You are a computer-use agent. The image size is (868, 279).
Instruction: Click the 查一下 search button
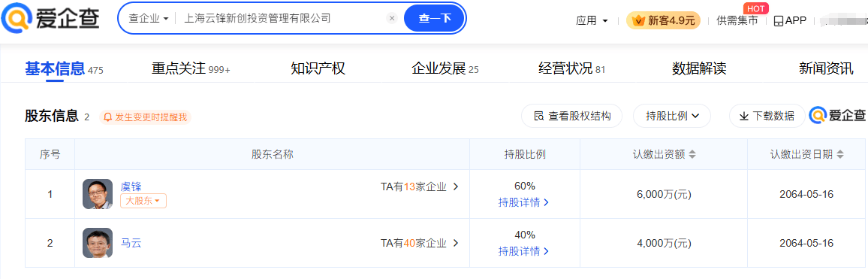point(435,18)
